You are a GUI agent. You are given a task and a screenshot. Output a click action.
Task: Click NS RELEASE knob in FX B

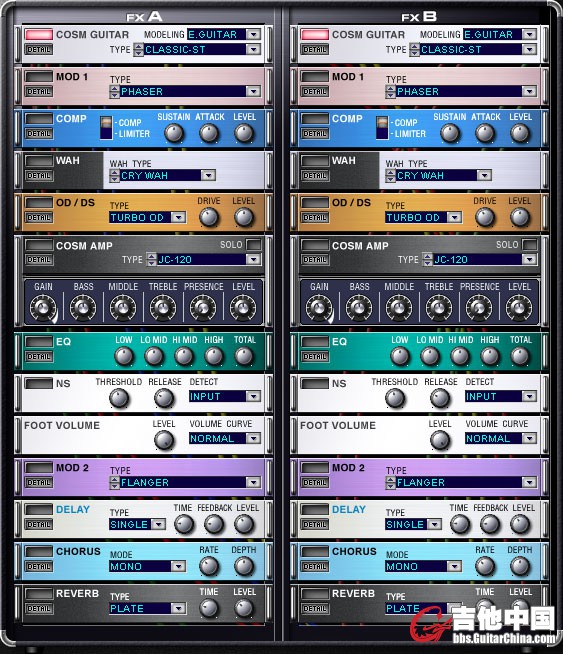tap(440, 398)
